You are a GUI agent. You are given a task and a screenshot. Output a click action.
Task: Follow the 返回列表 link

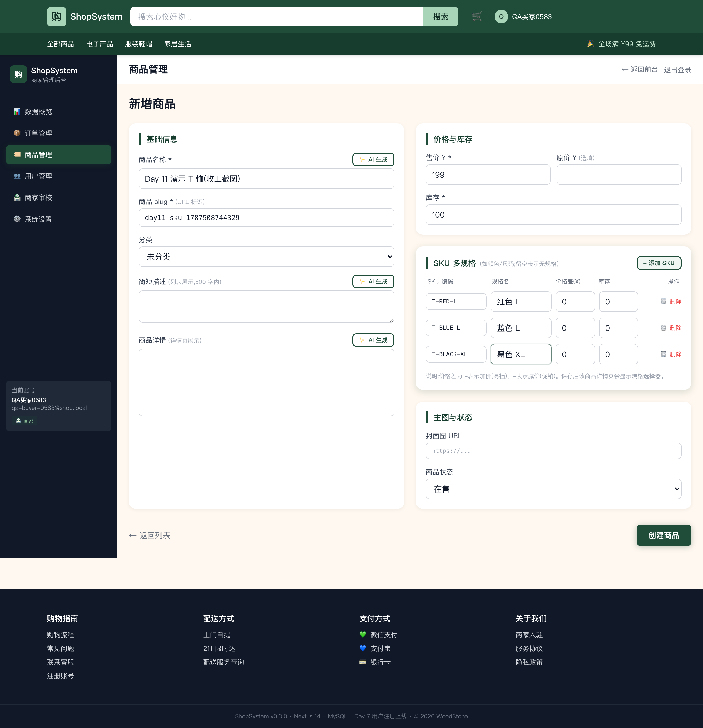click(149, 535)
